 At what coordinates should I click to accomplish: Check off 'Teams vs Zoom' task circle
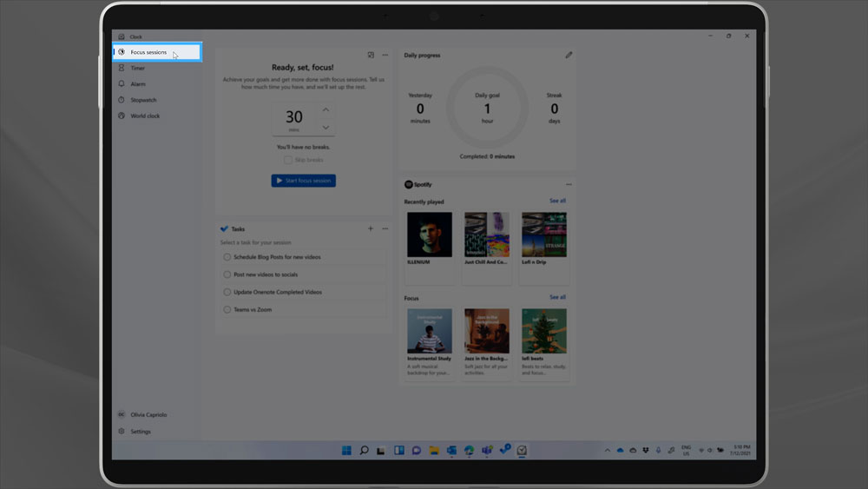pyautogui.click(x=227, y=309)
